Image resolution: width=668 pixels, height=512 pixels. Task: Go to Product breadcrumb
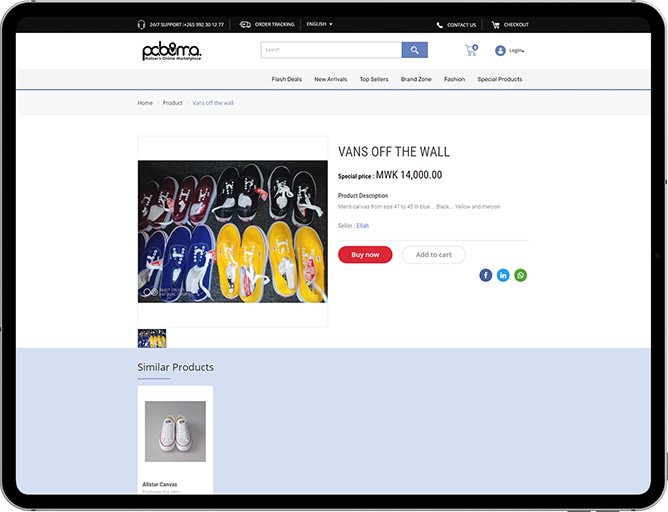click(x=173, y=103)
